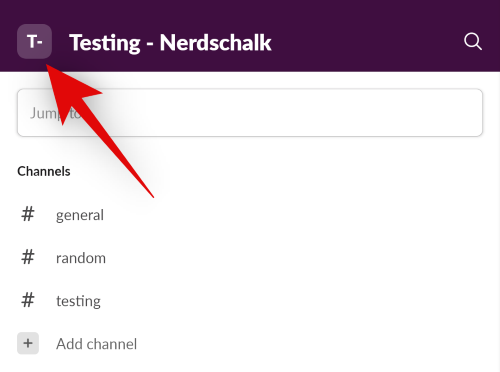
Task: Click the hash icon next to general
Action: coord(28,214)
